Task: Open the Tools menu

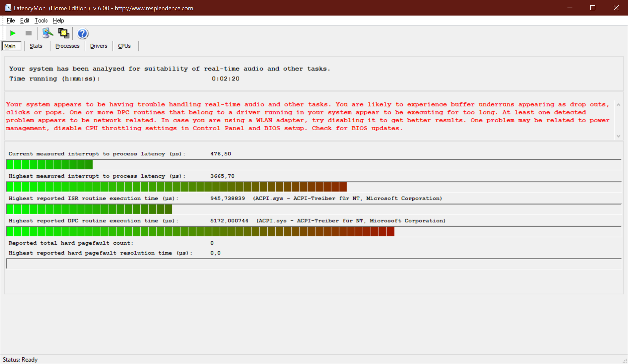Action: [41, 20]
